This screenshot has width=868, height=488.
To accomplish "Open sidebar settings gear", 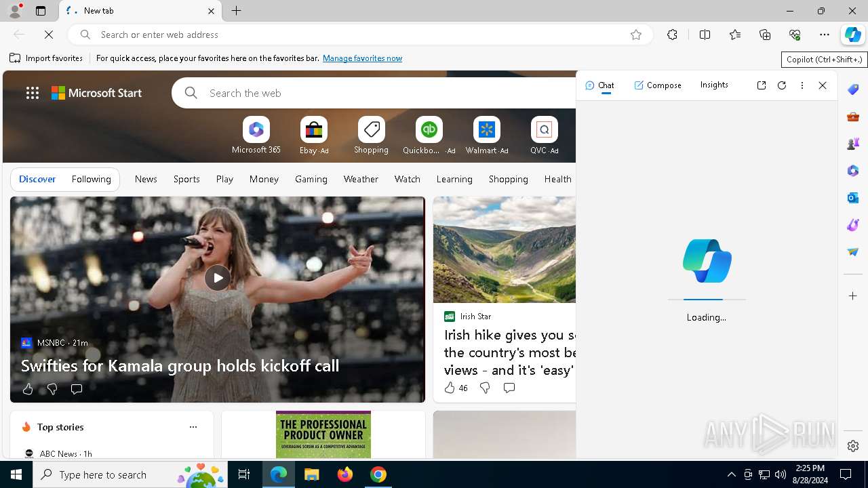I will pyautogui.click(x=853, y=446).
